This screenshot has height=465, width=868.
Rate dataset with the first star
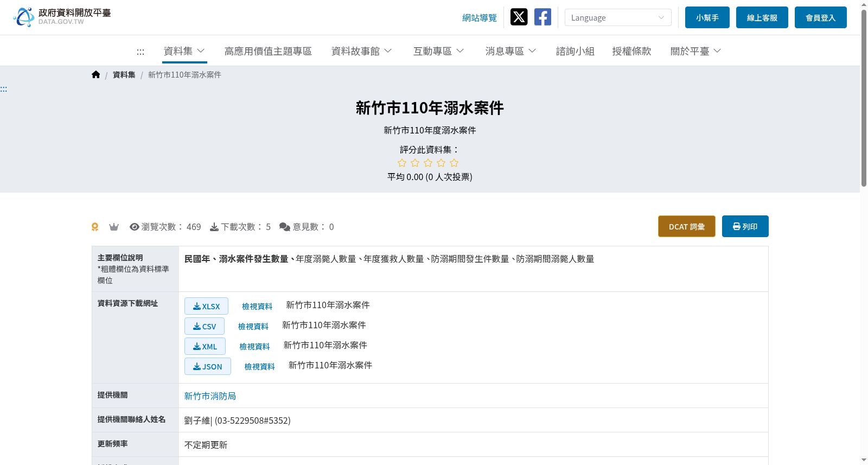[402, 163]
